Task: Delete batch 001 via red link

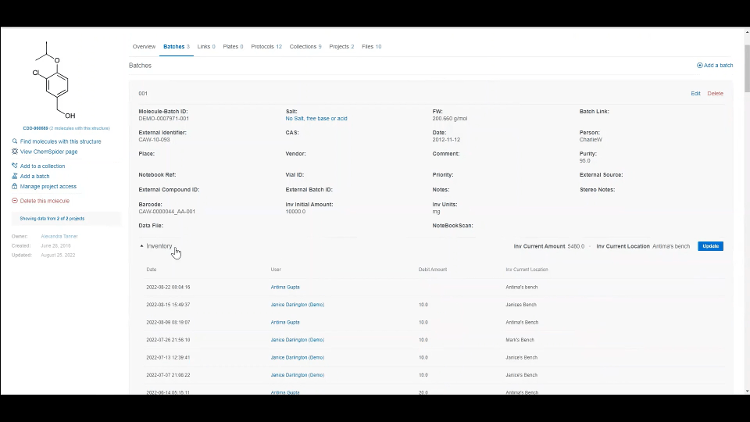Action: coord(715,93)
